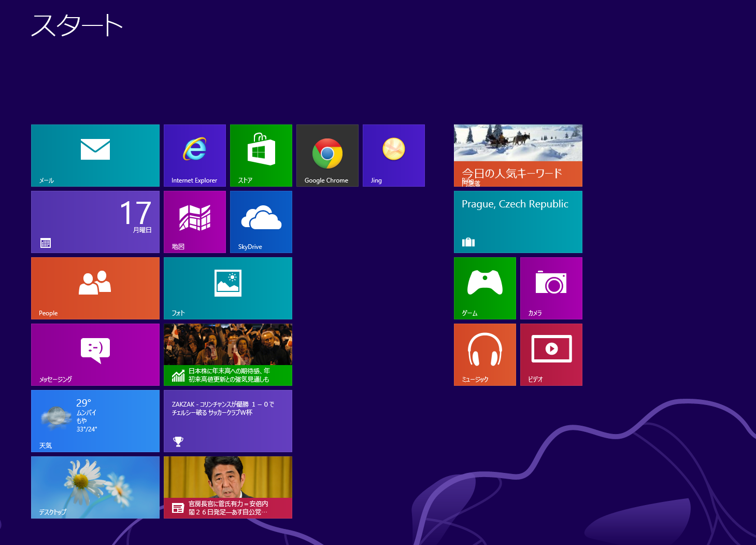Open the Games (ゲーム) tile

[x=485, y=288]
